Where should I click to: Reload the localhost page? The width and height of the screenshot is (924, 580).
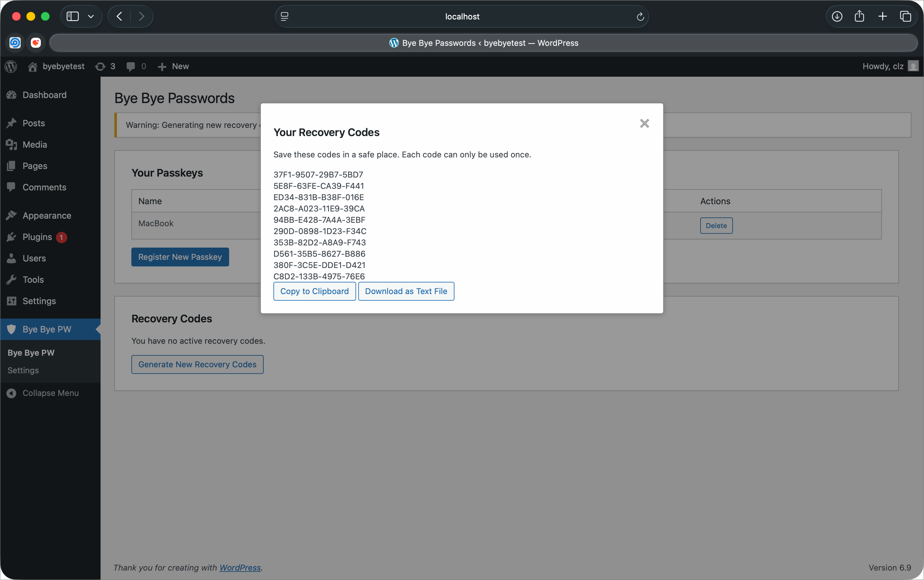[x=640, y=16]
